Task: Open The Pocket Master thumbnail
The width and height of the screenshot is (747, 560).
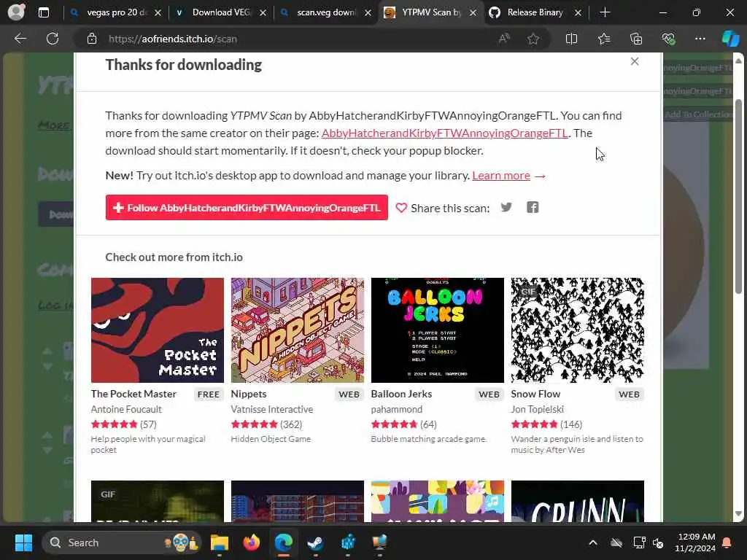Action: point(158,330)
